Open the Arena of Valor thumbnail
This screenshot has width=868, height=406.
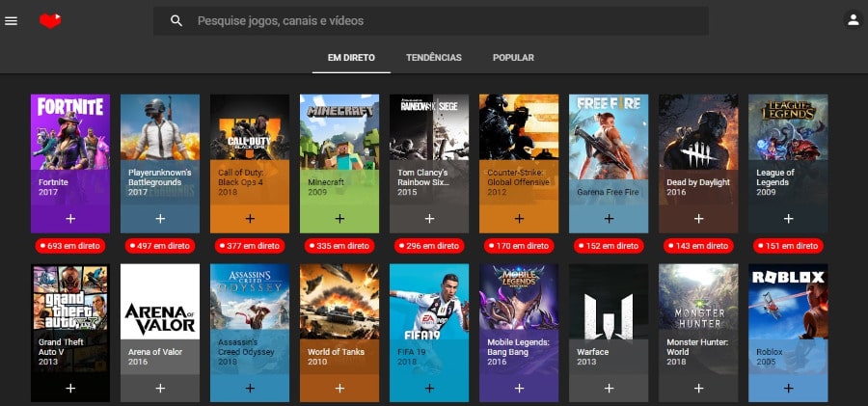coord(160,301)
